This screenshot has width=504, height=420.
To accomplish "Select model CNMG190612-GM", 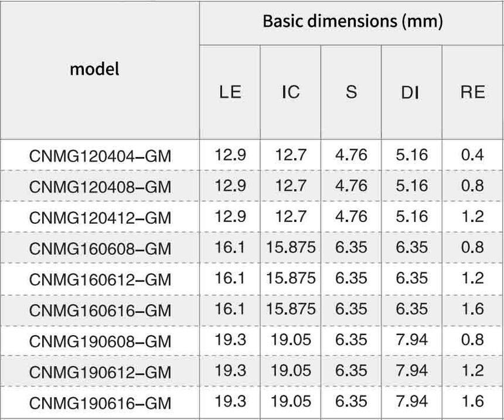I will [x=100, y=373].
